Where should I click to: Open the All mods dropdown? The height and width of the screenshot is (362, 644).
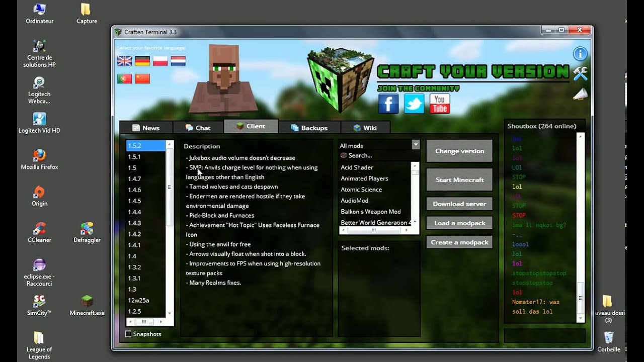click(379, 145)
